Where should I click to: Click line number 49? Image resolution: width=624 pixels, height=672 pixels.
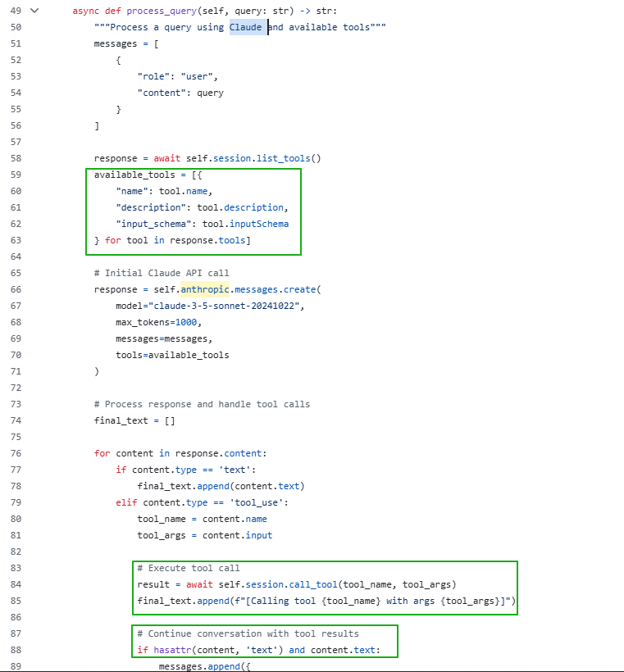point(16,11)
